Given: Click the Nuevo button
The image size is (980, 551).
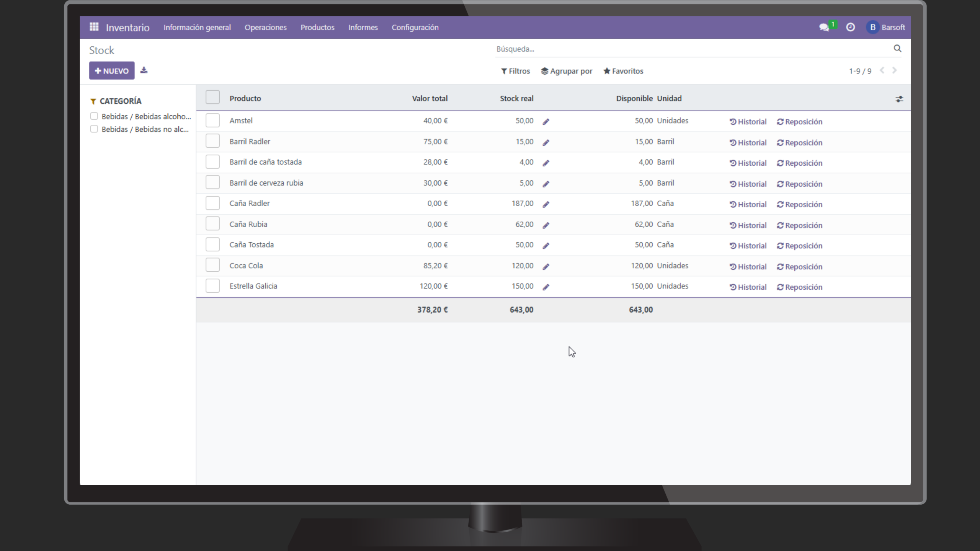Looking at the screenshot, I should click(112, 71).
